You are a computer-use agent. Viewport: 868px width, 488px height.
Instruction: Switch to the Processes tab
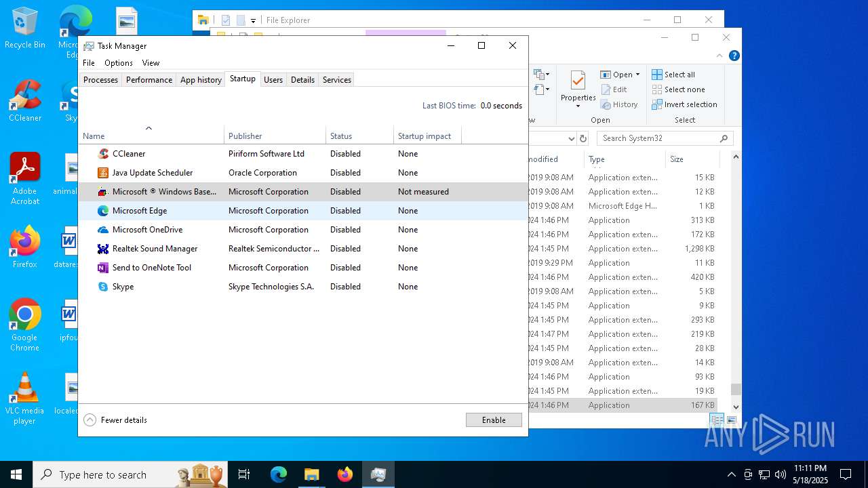click(100, 80)
